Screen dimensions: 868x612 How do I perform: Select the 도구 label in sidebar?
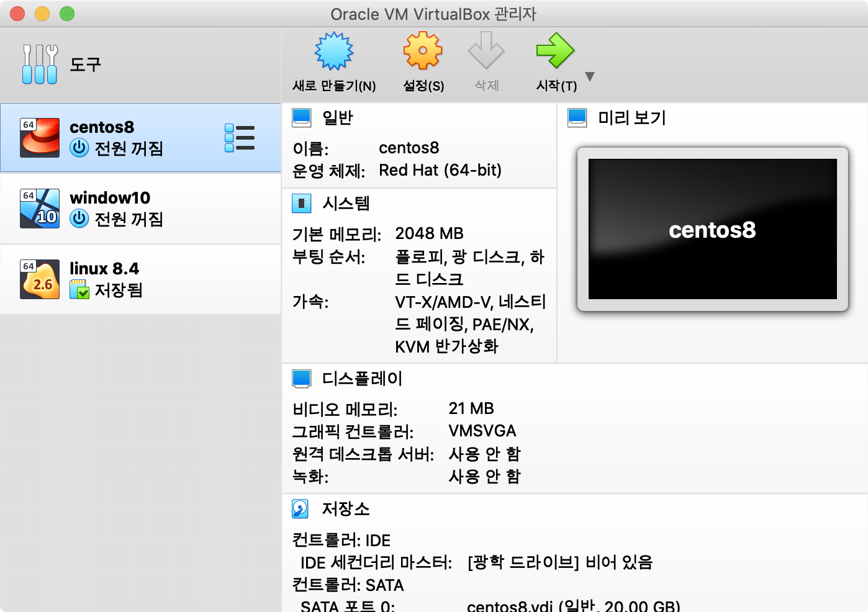point(86,64)
